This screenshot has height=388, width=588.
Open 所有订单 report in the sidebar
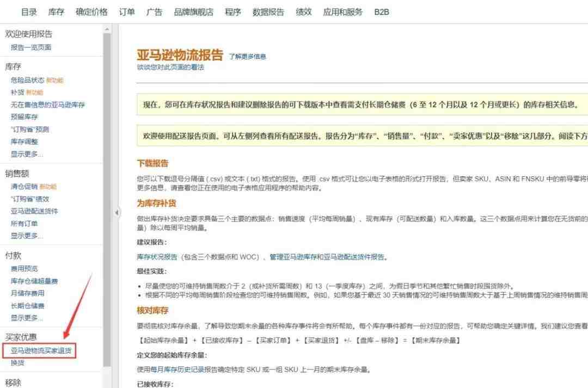[x=24, y=224]
